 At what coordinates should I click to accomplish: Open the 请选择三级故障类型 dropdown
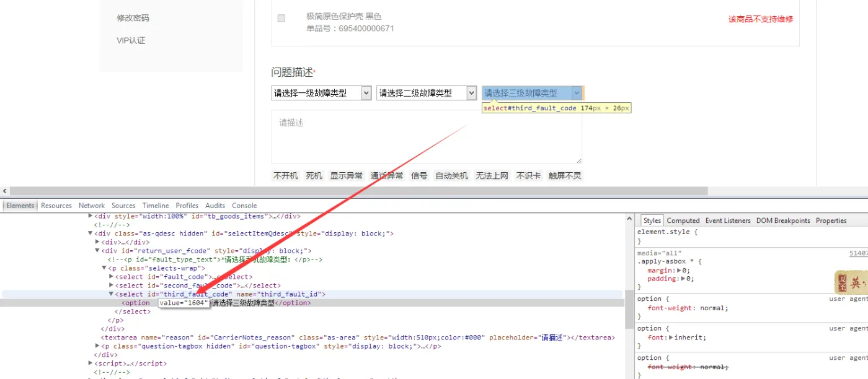point(532,94)
